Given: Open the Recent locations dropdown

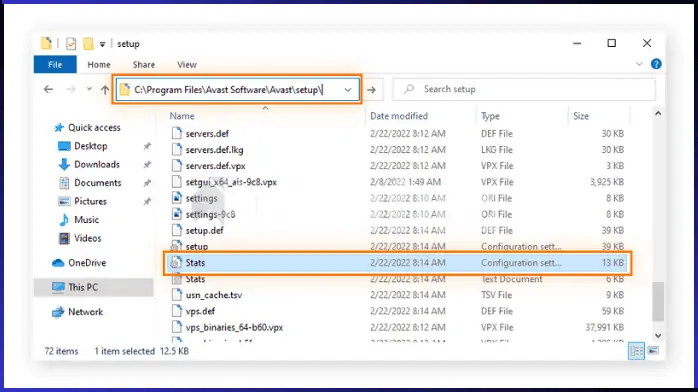Looking at the screenshot, I should click(89, 89).
